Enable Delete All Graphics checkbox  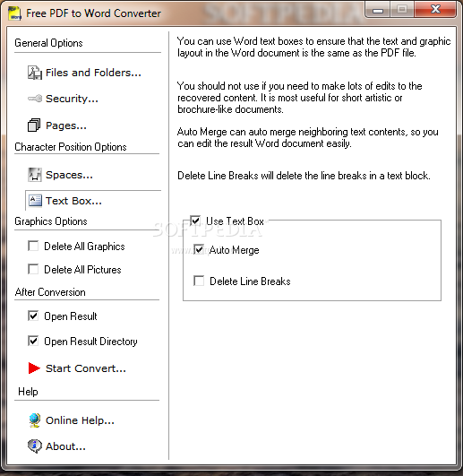click(33, 246)
